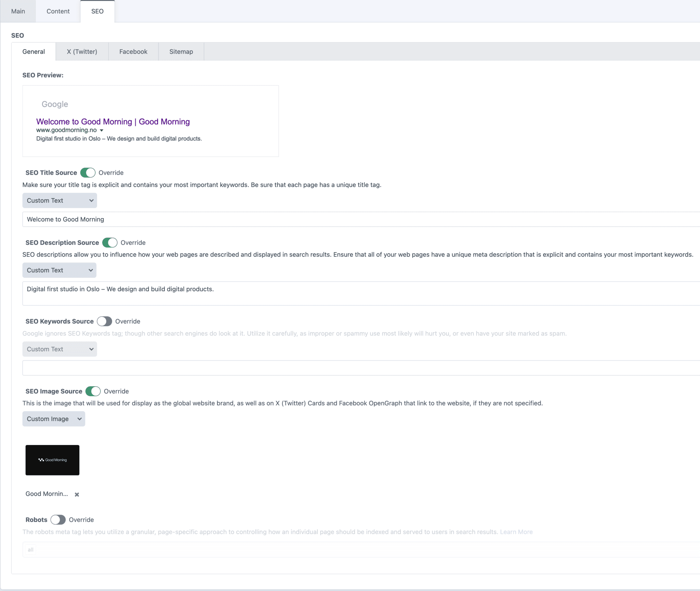Click the 'Good Mornin...' image filename
The image size is (700, 591).
tap(47, 494)
